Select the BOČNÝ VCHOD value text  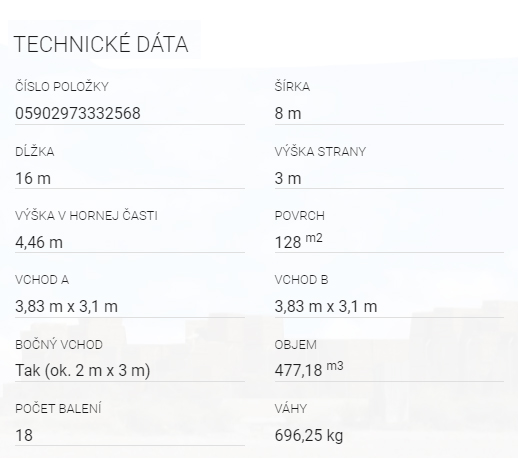83,370
